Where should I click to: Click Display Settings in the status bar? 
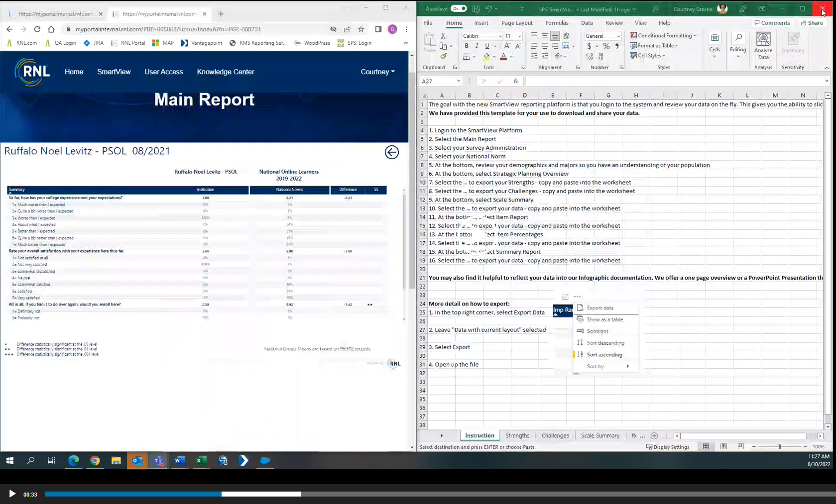click(x=668, y=447)
